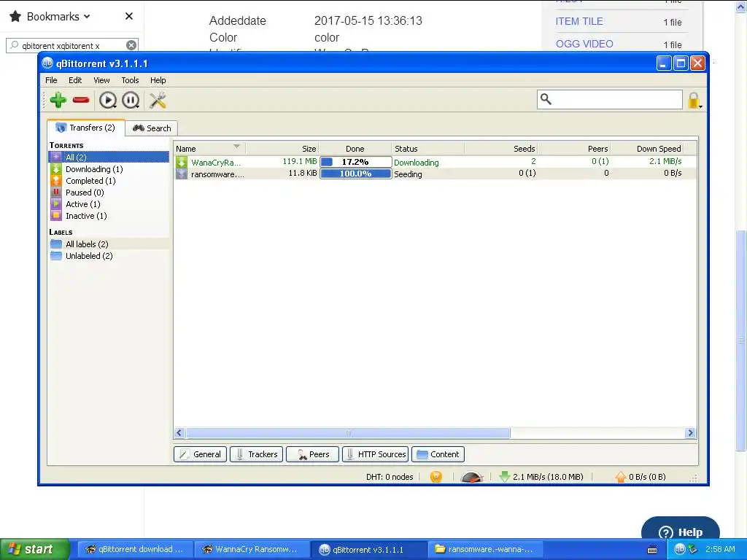Click the green download speed arrow icon
Screen dimensions: 747x560
(x=505, y=477)
